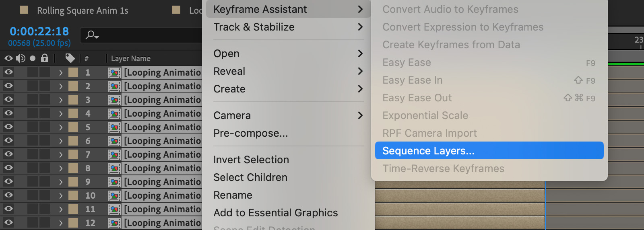Toggle visibility of layer 8

pyautogui.click(x=8, y=168)
